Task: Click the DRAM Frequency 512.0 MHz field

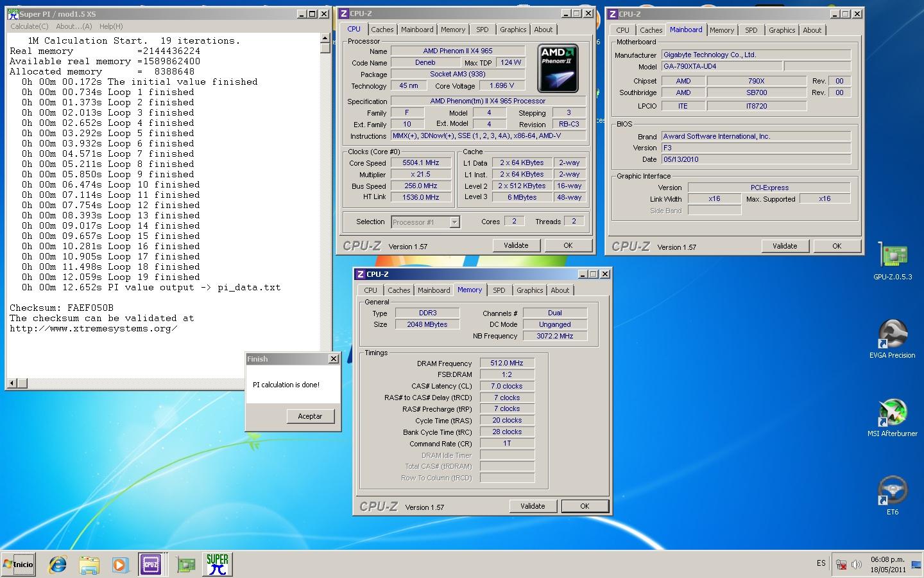Action: pos(507,363)
